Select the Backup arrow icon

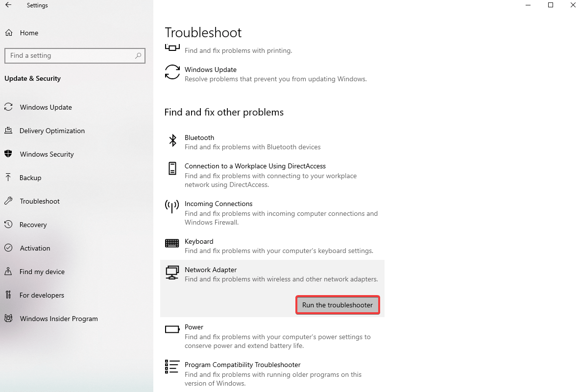8,177
